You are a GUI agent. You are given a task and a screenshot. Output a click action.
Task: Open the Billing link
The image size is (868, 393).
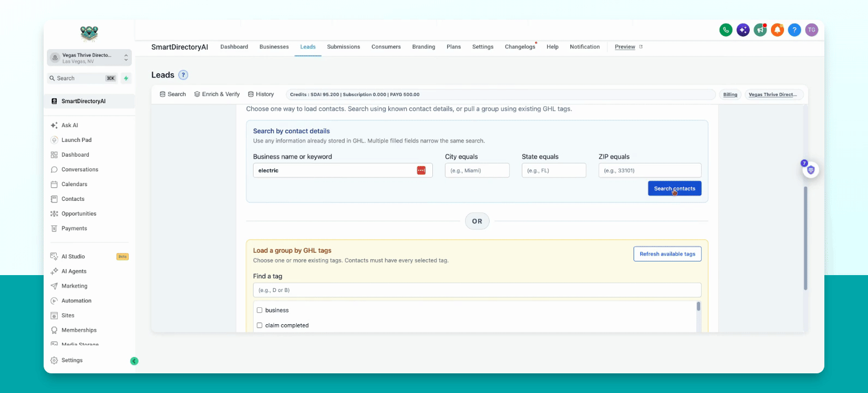(730, 94)
